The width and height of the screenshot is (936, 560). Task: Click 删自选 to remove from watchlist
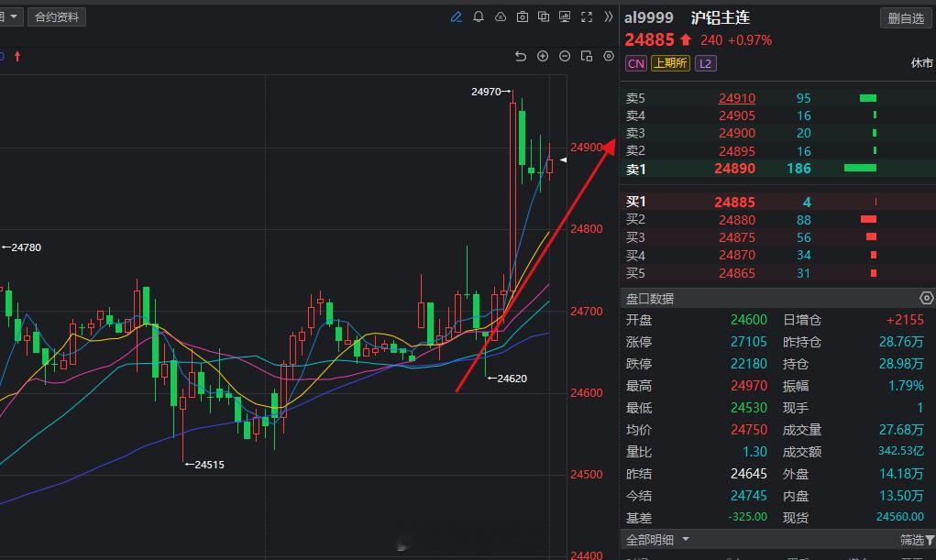click(x=906, y=18)
